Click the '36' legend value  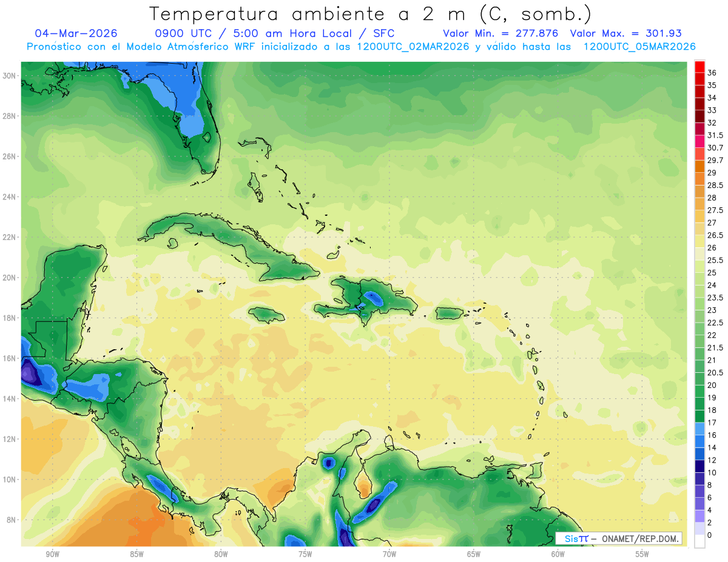click(x=712, y=73)
